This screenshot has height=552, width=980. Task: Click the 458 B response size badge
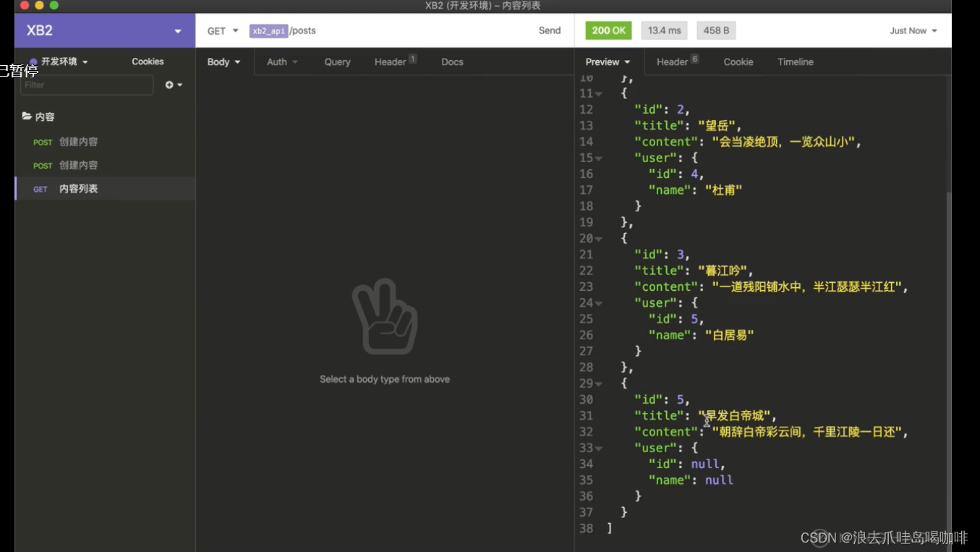click(x=717, y=30)
